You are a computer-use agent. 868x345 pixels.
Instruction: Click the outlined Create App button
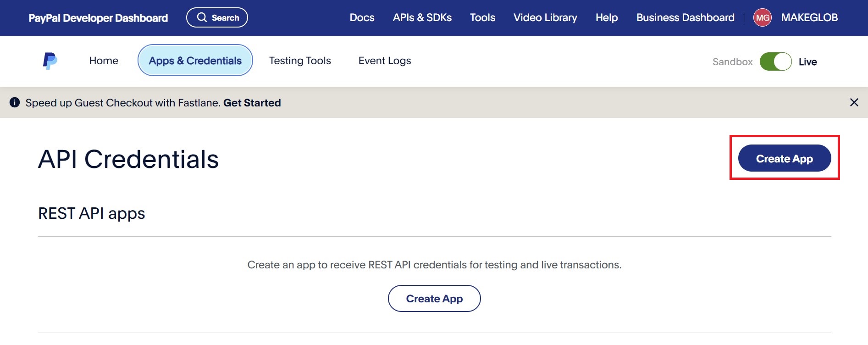click(x=434, y=298)
